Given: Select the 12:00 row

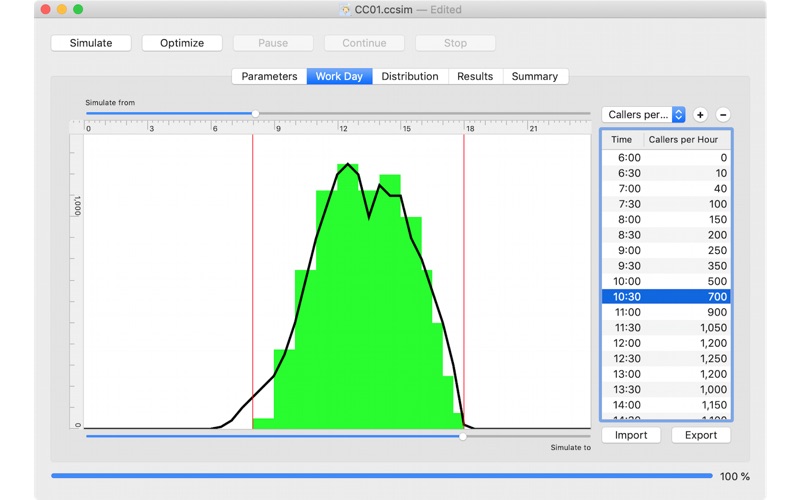Looking at the screenshot, I should [x=666, y=343].
